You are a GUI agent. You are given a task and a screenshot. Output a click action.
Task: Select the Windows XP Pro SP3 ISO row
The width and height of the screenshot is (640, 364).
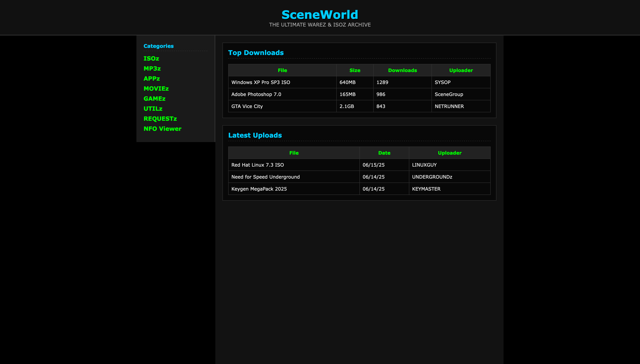click(x=260, y=82)
